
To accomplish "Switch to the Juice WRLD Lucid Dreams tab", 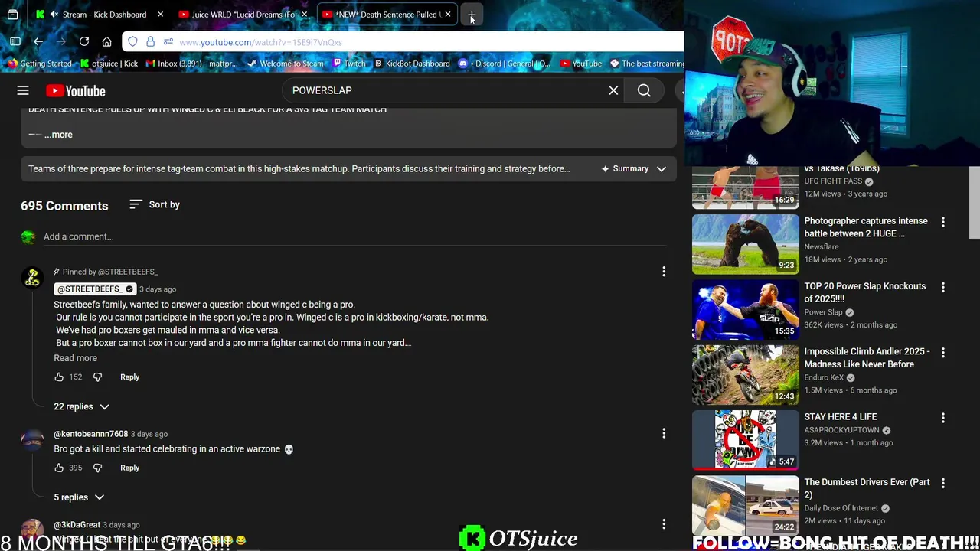I will point(243,15).
